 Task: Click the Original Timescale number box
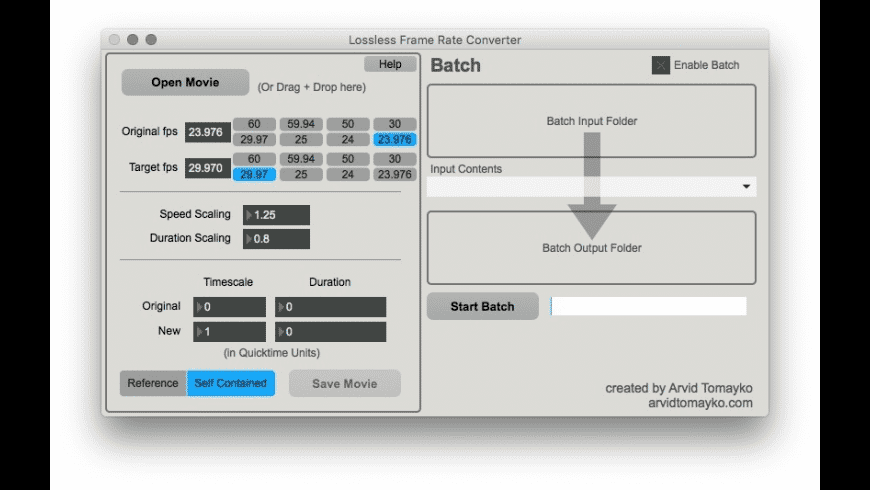click(229, 307)
